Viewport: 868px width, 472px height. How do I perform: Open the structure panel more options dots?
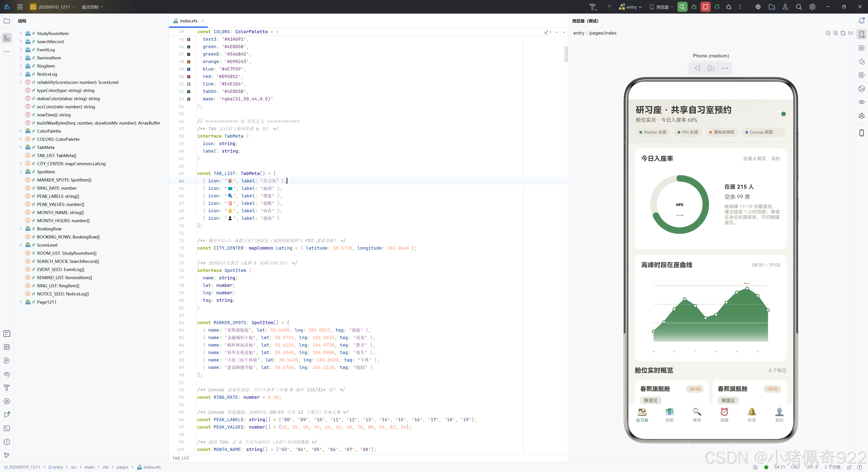click(7, 52)
